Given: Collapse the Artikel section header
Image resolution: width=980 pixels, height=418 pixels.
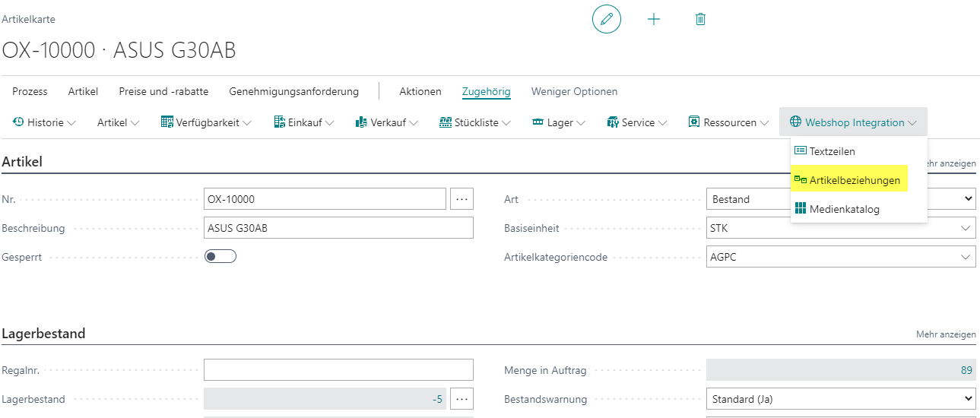Looking at the screenshot, I should pos(22,161).
